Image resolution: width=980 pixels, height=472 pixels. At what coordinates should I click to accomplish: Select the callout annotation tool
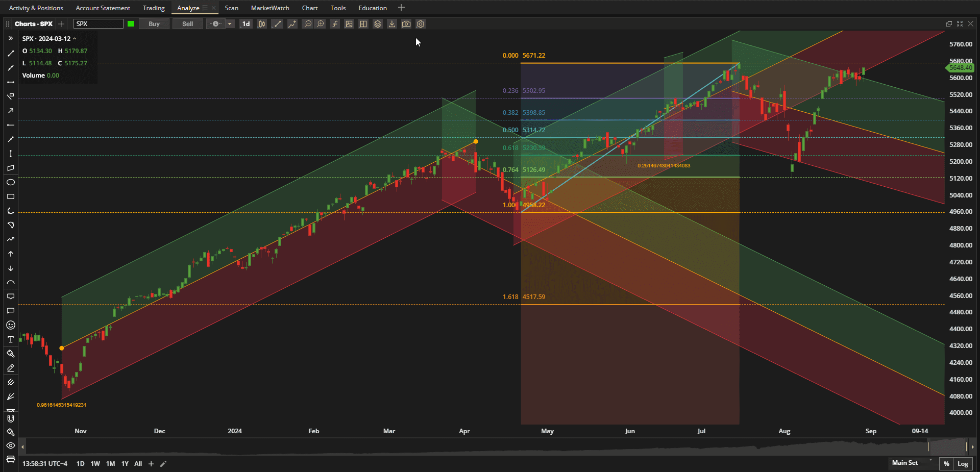click(10, 296)
